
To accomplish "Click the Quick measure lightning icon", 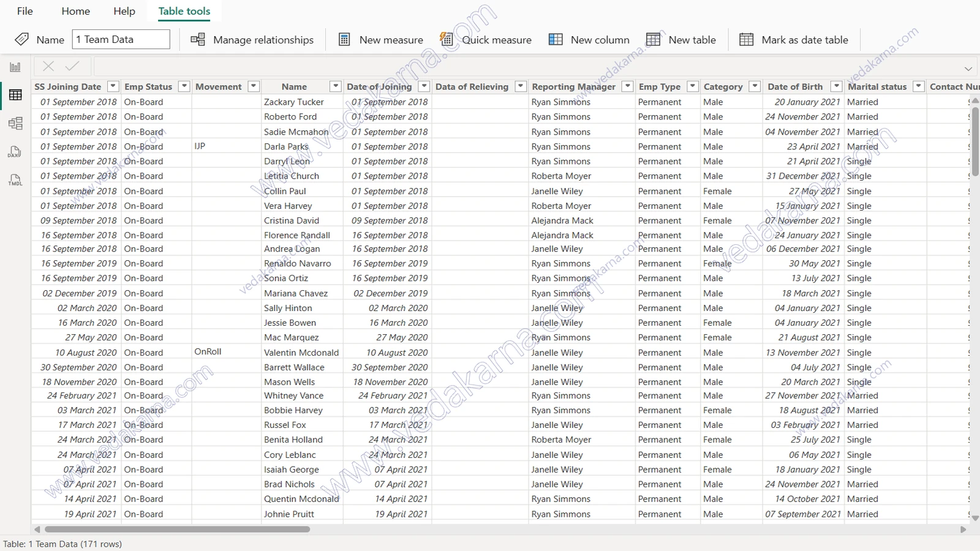I will (447, 40).
